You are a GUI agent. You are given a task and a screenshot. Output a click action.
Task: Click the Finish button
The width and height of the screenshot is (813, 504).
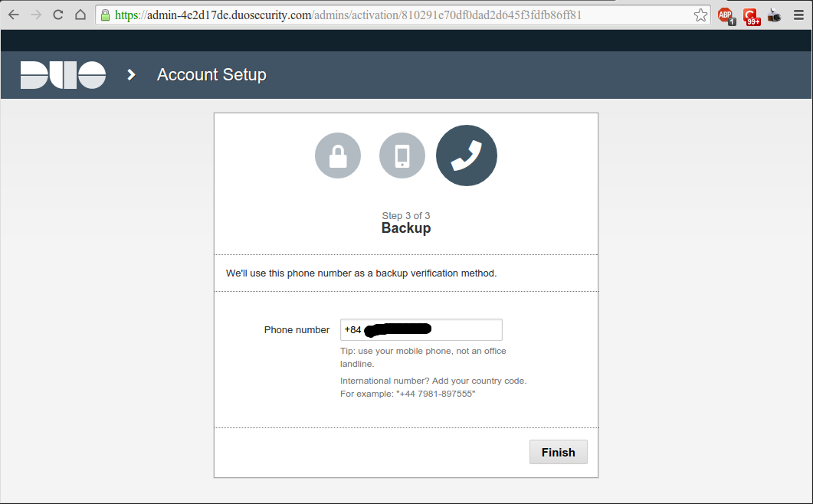(x=558, y=452)
